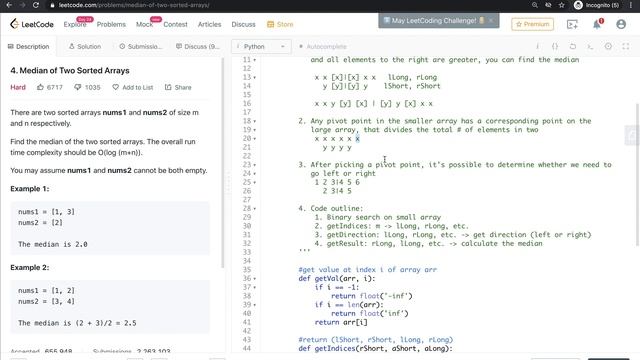The image size is (640, 360).
Task: Click the code editor vertical scrollbar
Action: [637, 175]
